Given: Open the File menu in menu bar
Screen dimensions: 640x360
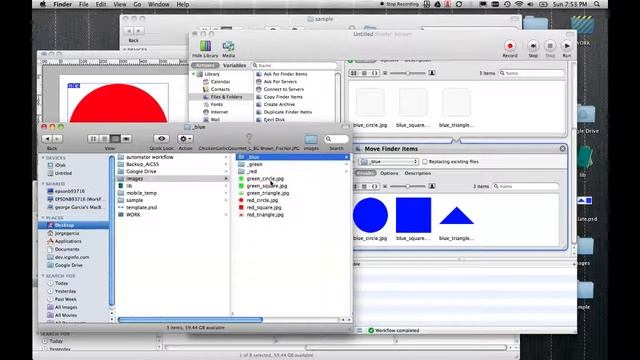Looking at the screenshot, I should pyautogui.click(x=83, y=4).
